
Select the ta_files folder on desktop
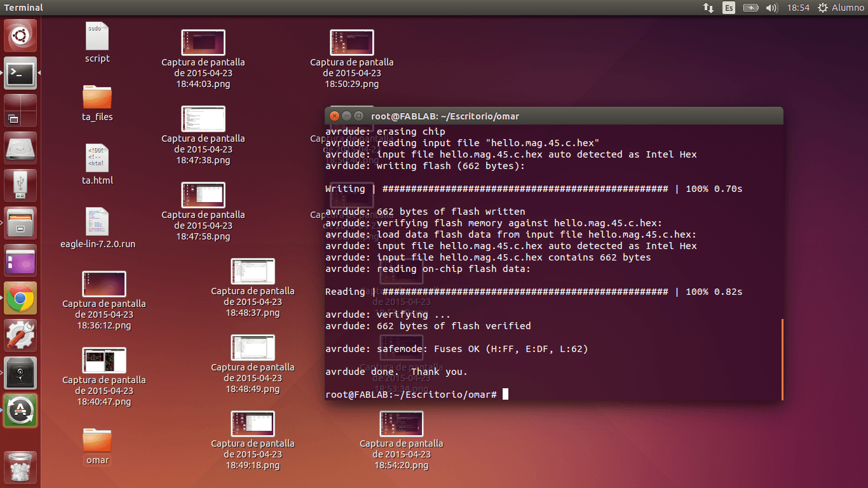[97, 103]
